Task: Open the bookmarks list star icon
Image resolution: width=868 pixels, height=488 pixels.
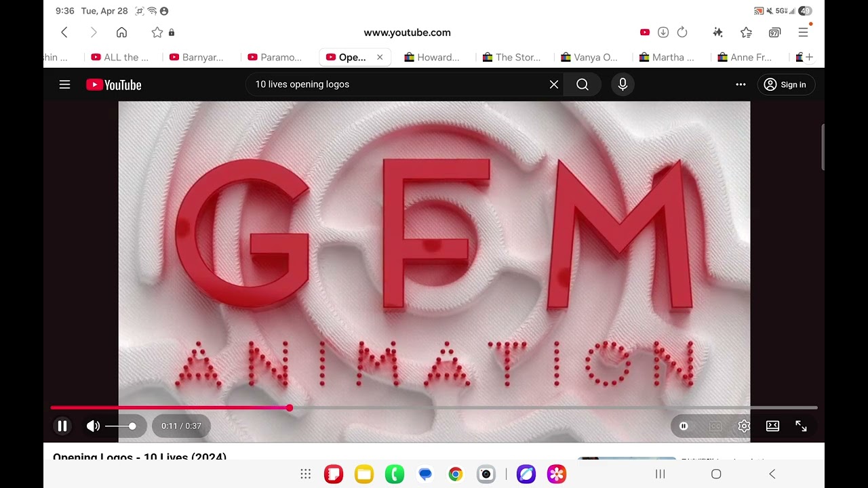Action: click(x=747, y=33)
